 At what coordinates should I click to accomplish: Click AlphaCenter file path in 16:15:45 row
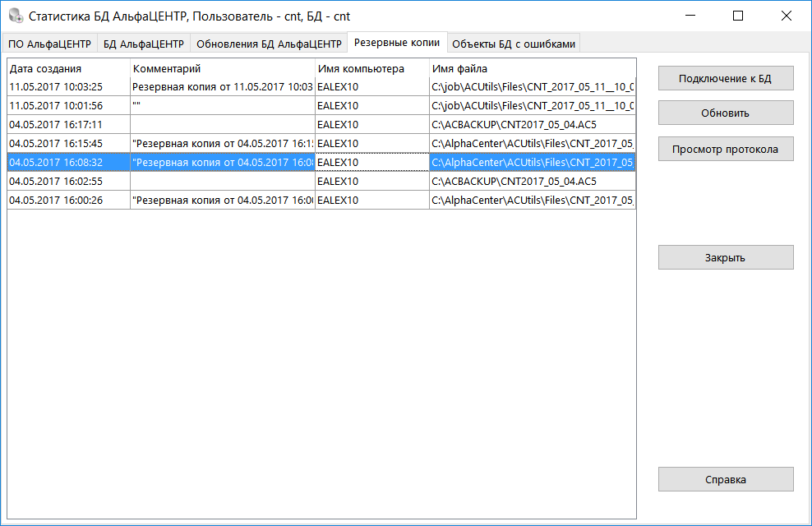(x=533, y=143)
